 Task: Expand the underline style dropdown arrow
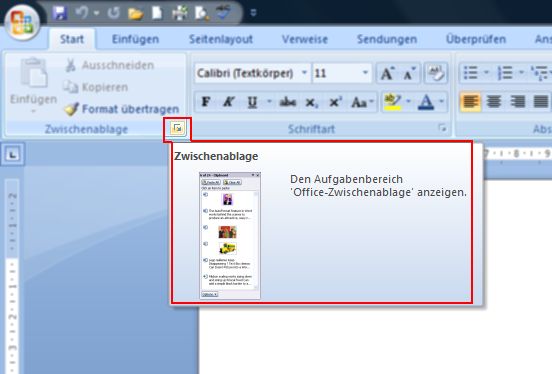click(x=269, y=102)
